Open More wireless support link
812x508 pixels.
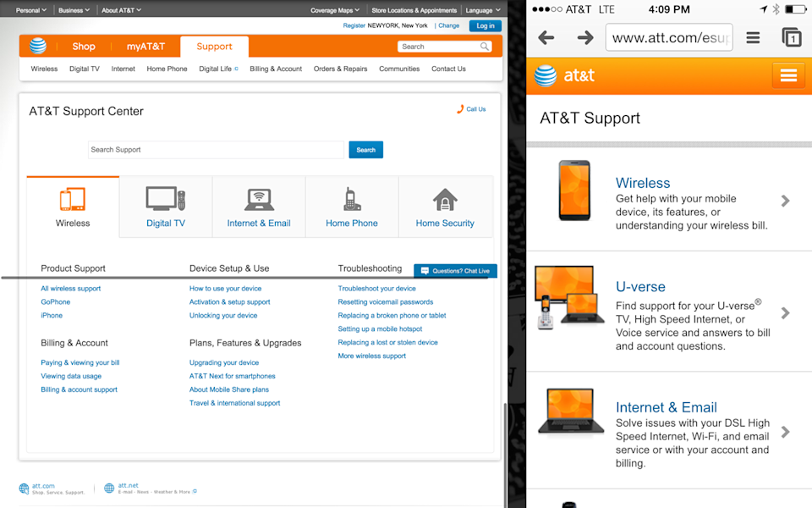pyautogui.click(x=372, y=356)
